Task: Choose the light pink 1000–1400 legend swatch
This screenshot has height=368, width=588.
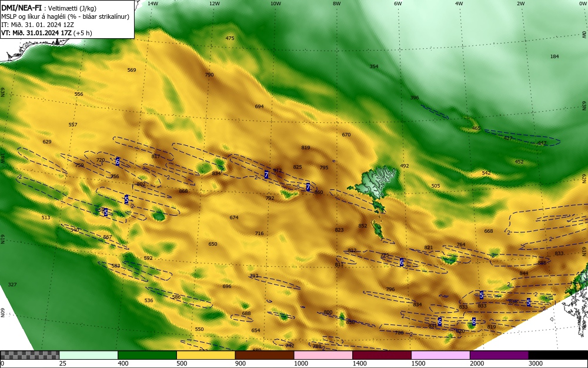Action: [323, 355]
